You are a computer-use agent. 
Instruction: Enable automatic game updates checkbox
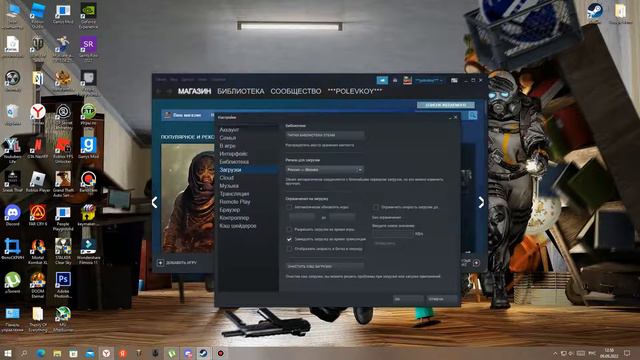pyautogui.click(x=289, y=207)
